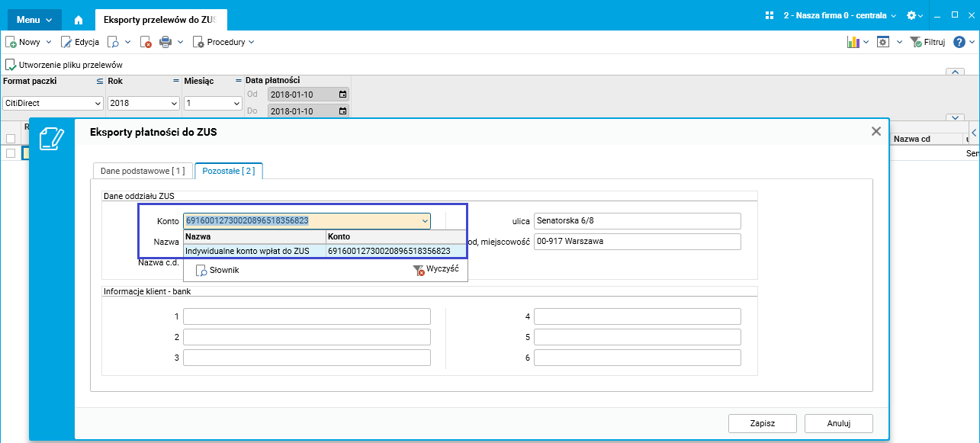
Task: Click the help question mark icon
Action: (960, 42)
